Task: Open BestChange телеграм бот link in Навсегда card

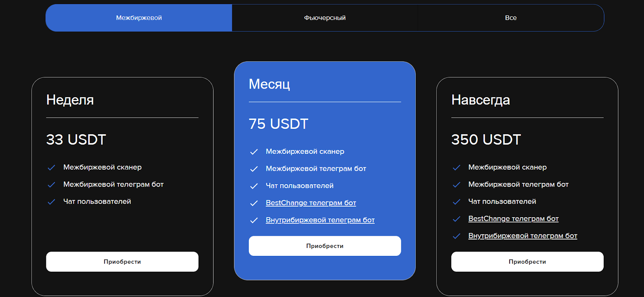Action: click(513, 218)
